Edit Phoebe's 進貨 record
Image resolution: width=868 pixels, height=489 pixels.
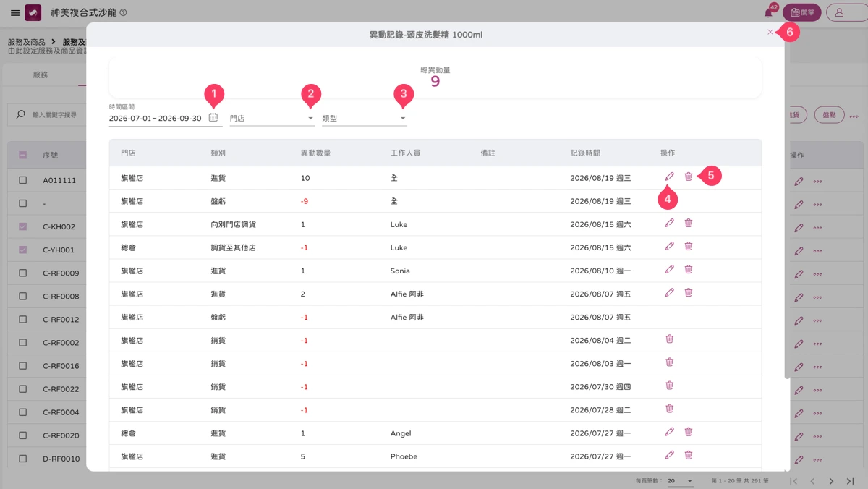(x=670, y=455)
